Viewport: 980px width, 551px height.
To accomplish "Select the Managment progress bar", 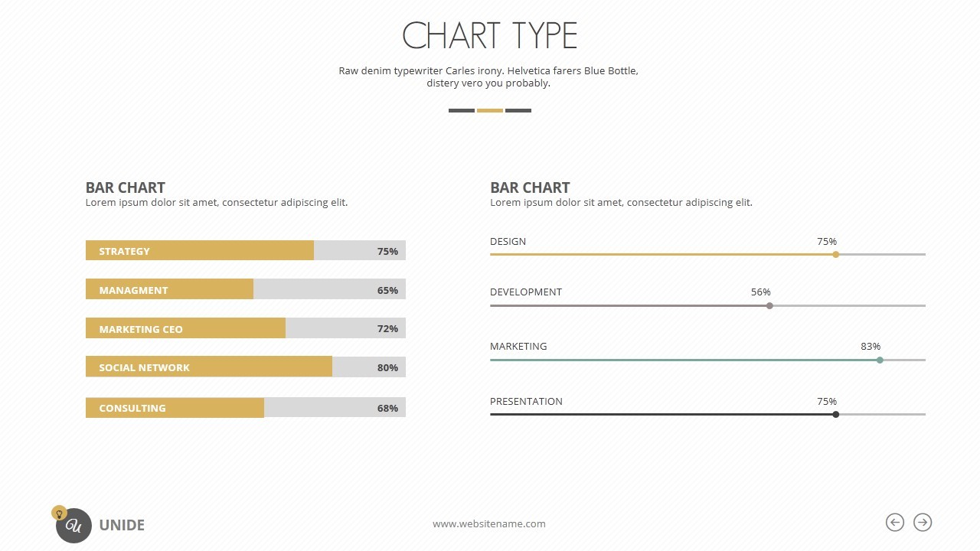I will point(245,289).
